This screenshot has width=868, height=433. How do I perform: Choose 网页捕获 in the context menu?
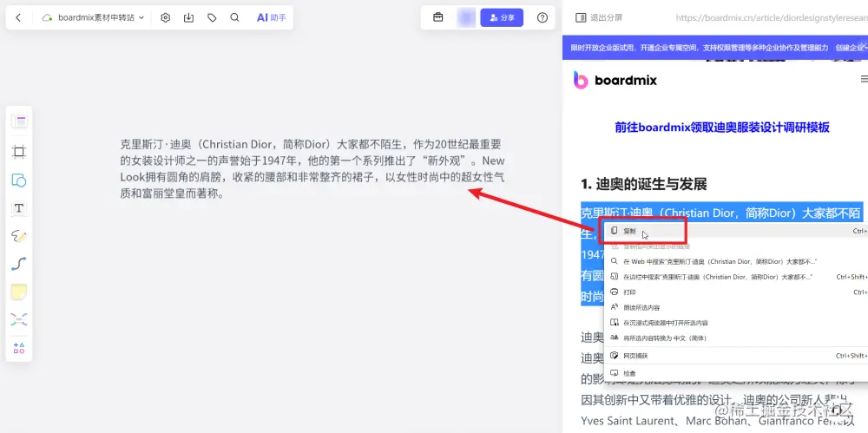click(736, 356)
